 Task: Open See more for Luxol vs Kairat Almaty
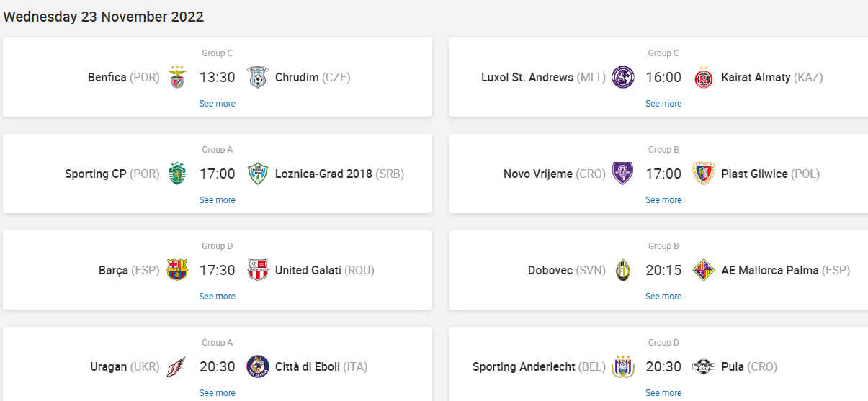pos(663,104)
